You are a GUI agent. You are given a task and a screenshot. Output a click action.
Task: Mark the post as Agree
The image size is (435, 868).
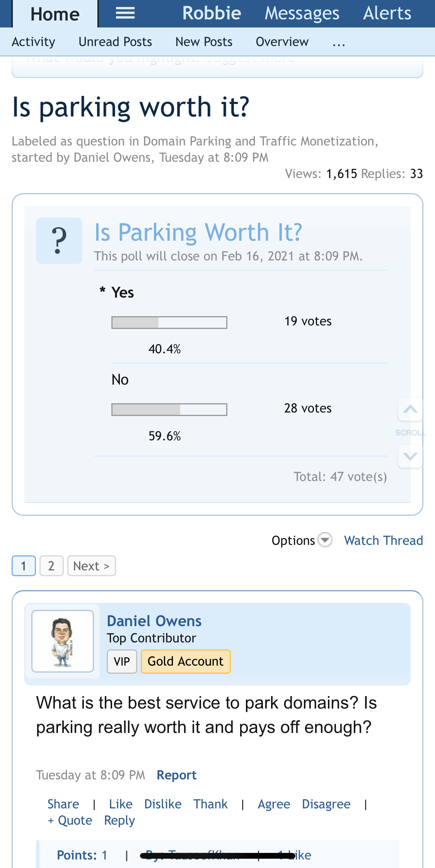[274, 804]
